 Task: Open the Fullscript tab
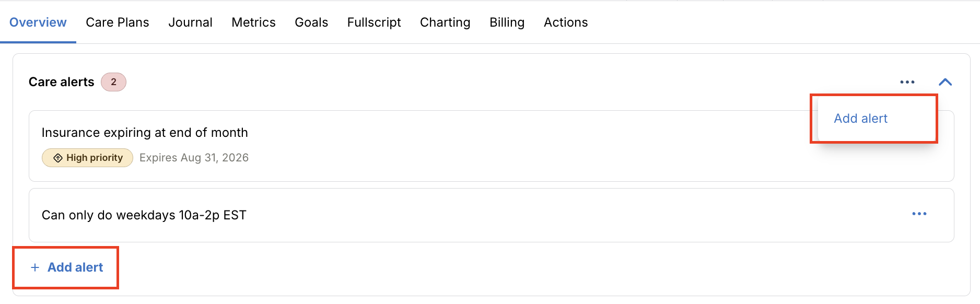374,22
